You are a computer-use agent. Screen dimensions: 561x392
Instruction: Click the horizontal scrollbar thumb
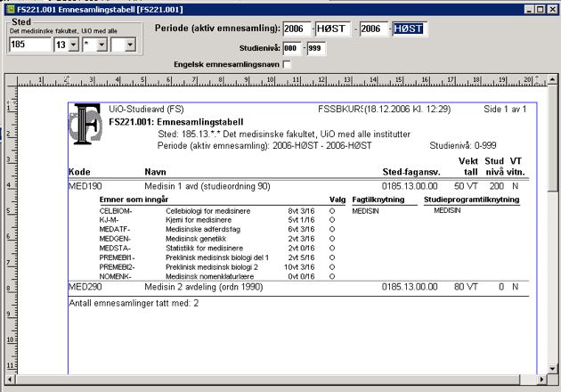[267, 380]
